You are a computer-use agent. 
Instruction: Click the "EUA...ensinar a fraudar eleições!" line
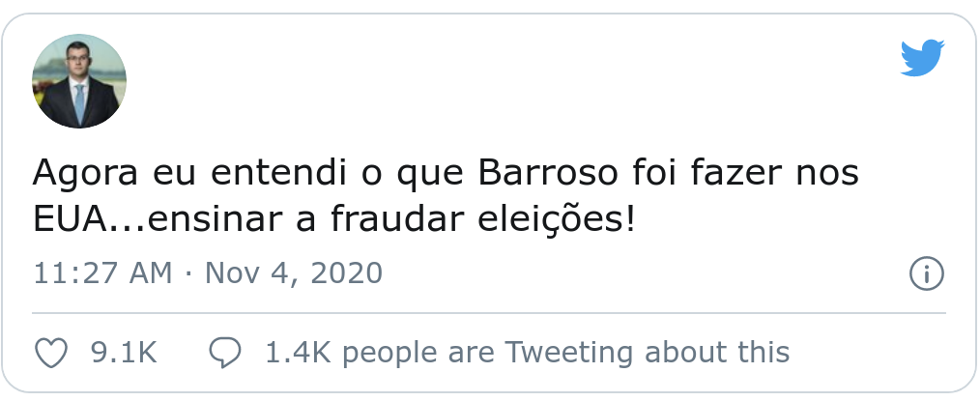[x=334, y=218]
